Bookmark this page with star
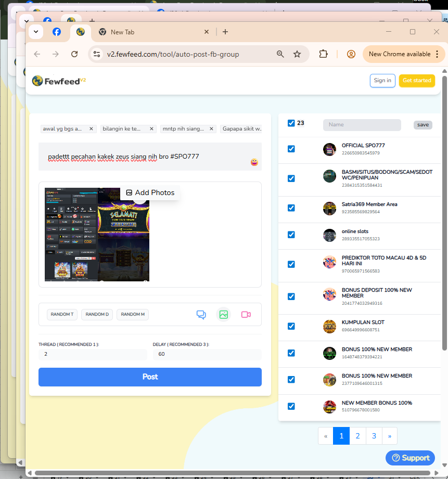This screenshot has width=448, height=479. pyautogui.click(x=297, y=54)
